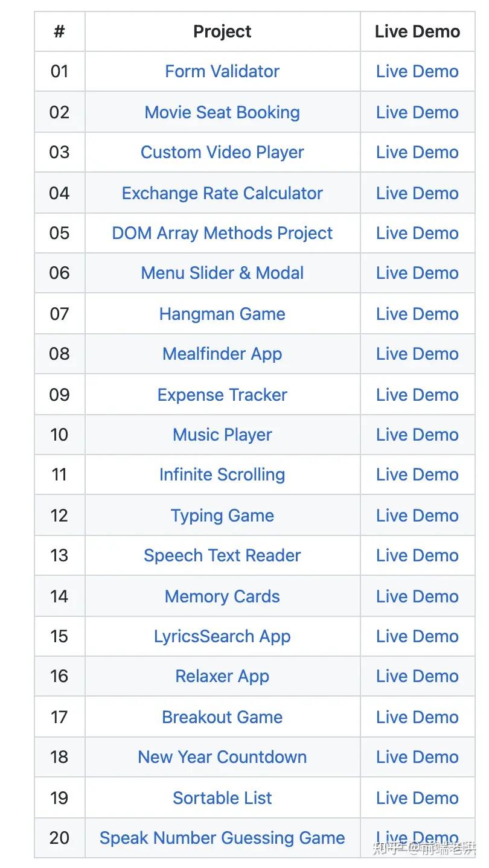This screenshot has width=489, height=868.
Task: Open the Exchange Rate Calculator project
Action: (222, 193)
